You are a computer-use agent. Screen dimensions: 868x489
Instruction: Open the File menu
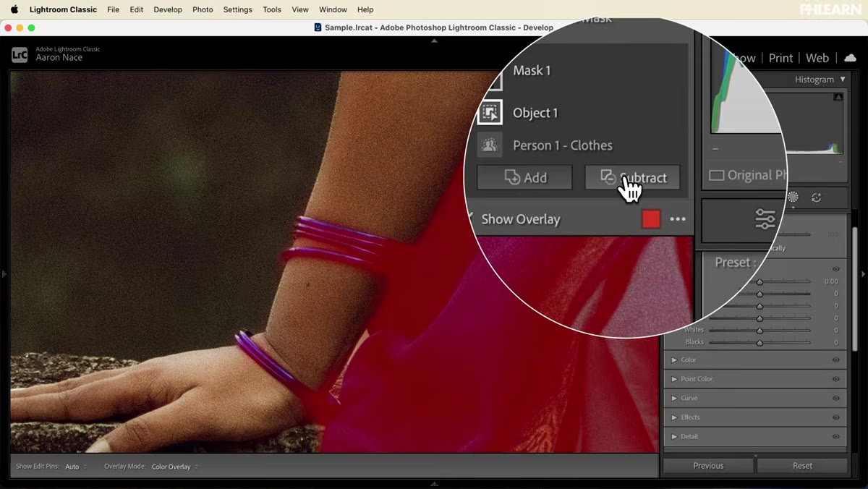point(113,9)
